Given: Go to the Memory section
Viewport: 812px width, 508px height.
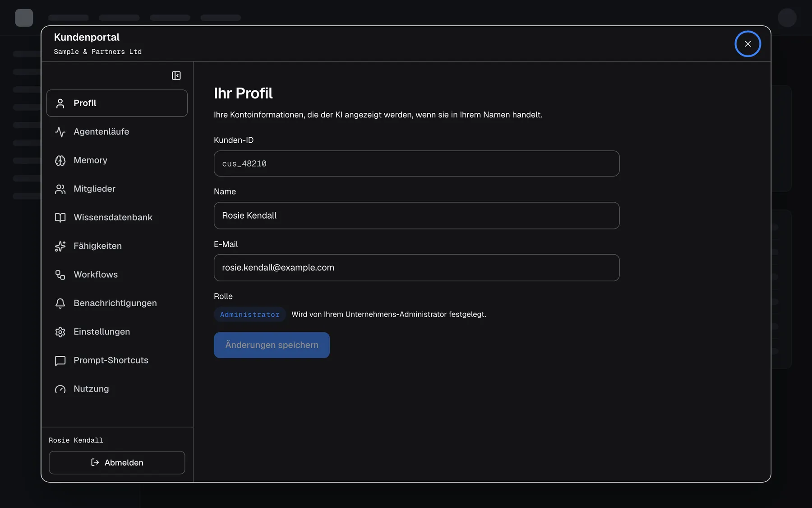Looking at the screenshot, I should click(117, 160).
